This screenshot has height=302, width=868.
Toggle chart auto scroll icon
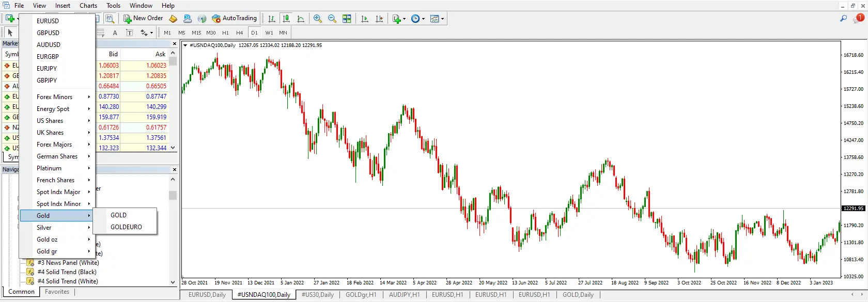coord(365,19)
